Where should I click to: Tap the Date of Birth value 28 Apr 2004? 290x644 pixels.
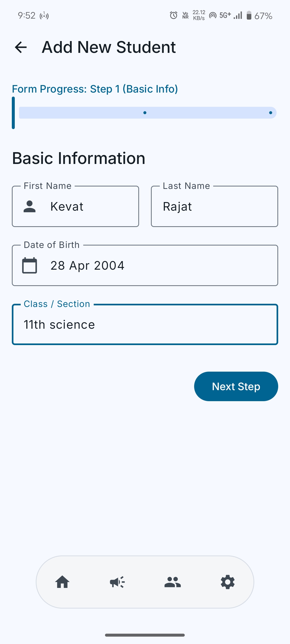click(x=88, y=265)
